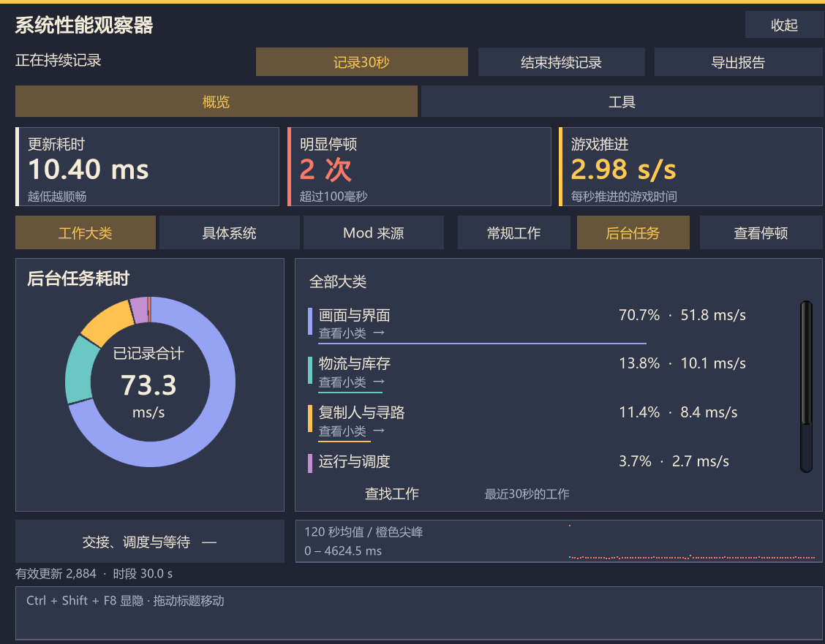This screenshot has height=644, width=825.
Task: Switch to the 概览 tab
Action: click(x=216, y=102)
